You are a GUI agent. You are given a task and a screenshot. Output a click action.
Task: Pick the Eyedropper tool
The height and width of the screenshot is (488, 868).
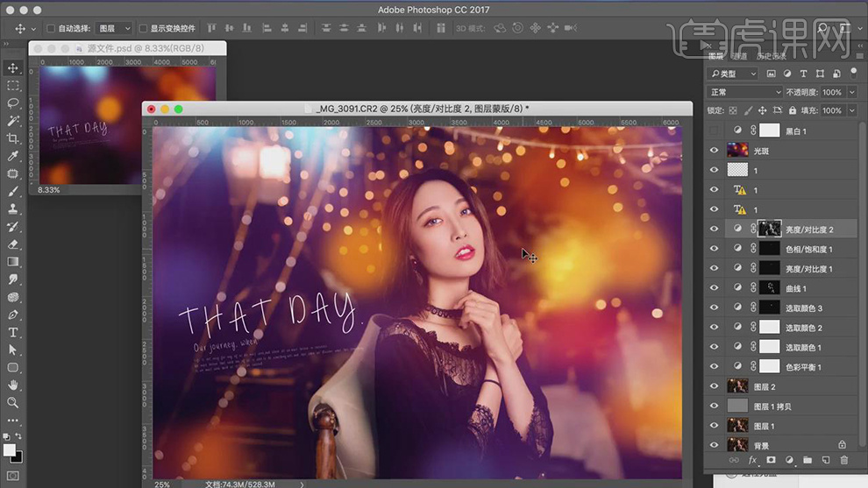tap(13, 156)
